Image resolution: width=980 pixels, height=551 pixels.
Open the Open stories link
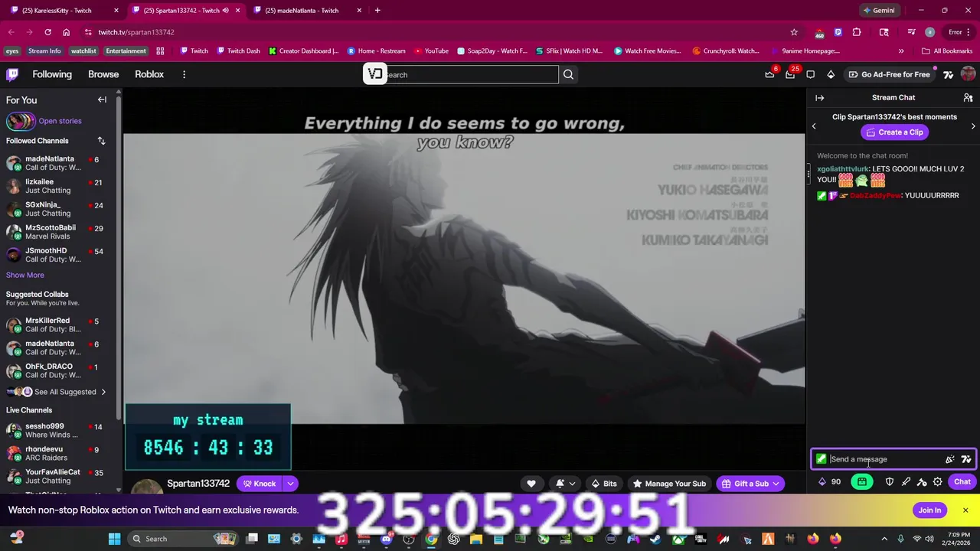[x=60, y=121]
